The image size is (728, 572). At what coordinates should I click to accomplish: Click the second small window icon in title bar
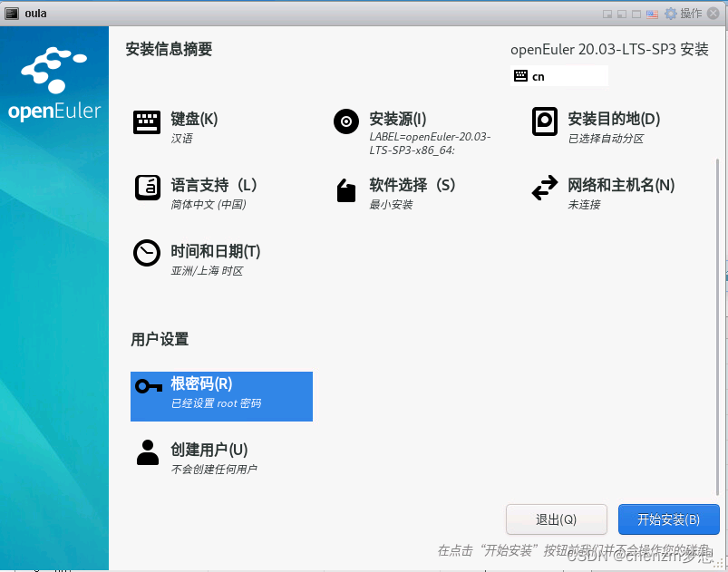[x=622, y=15]
